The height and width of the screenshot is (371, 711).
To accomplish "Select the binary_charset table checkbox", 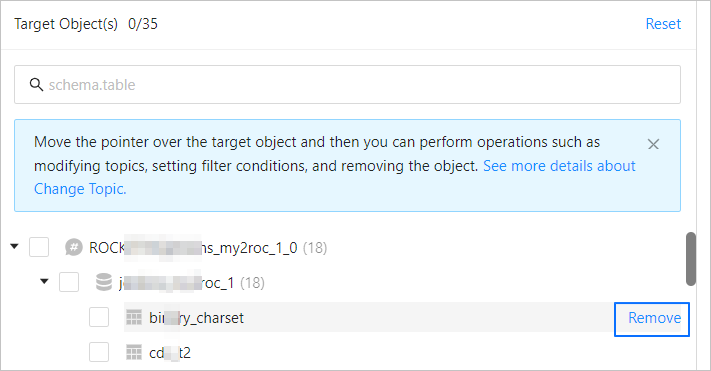I will pyautogui.click(x=99, y=317).
